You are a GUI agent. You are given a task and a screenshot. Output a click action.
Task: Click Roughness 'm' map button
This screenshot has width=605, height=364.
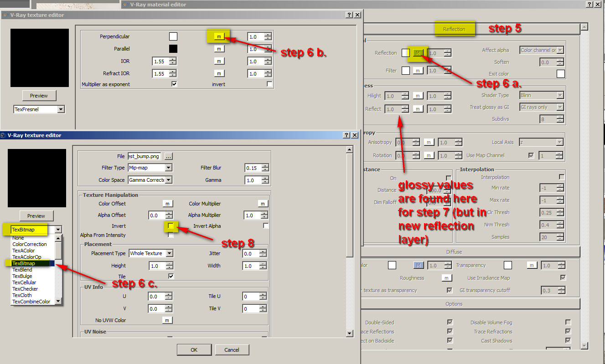pos(447,278)
